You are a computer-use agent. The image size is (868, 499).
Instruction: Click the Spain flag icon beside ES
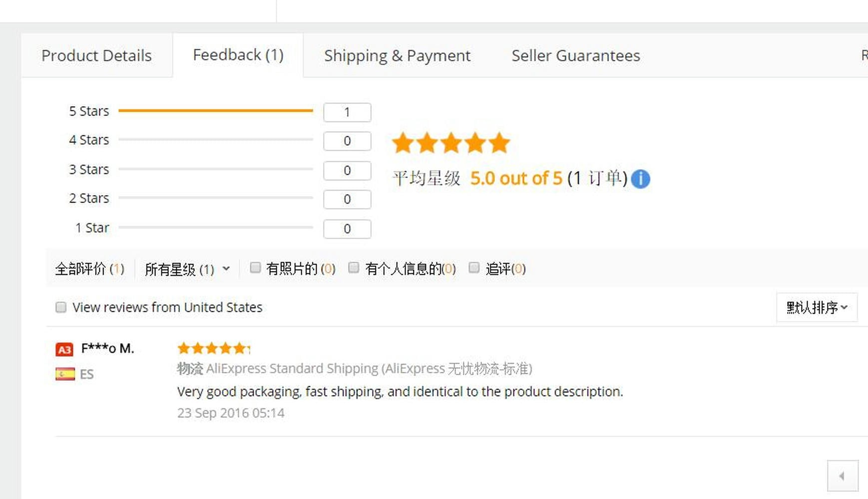tap(64, 373)
